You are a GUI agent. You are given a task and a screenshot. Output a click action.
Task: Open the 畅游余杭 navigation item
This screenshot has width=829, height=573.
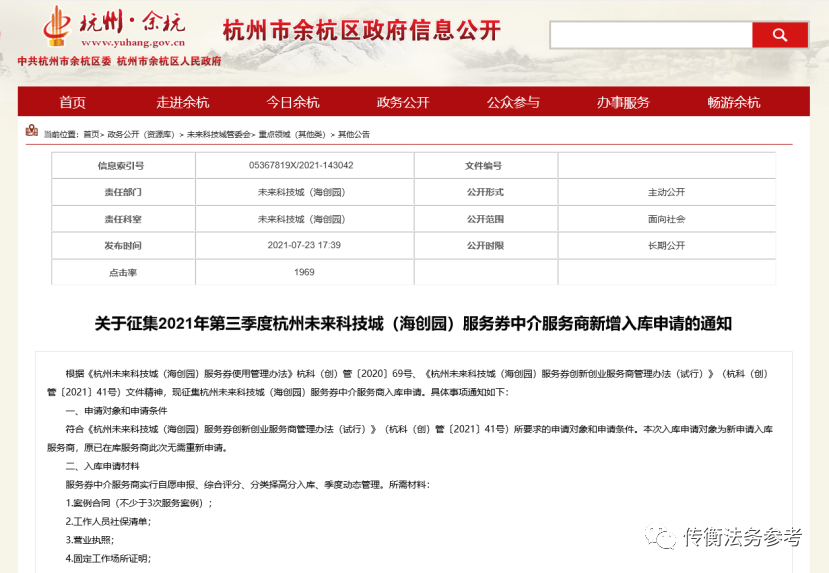pyautogui.click(x=733, y=102)
